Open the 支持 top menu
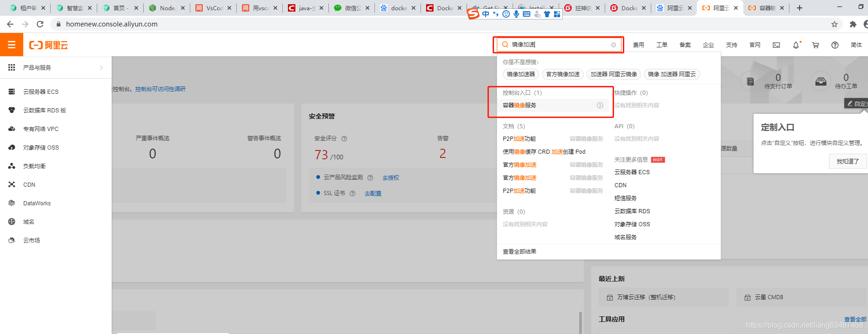Viewport: 868px width, 334px height. tap(732, 45)
